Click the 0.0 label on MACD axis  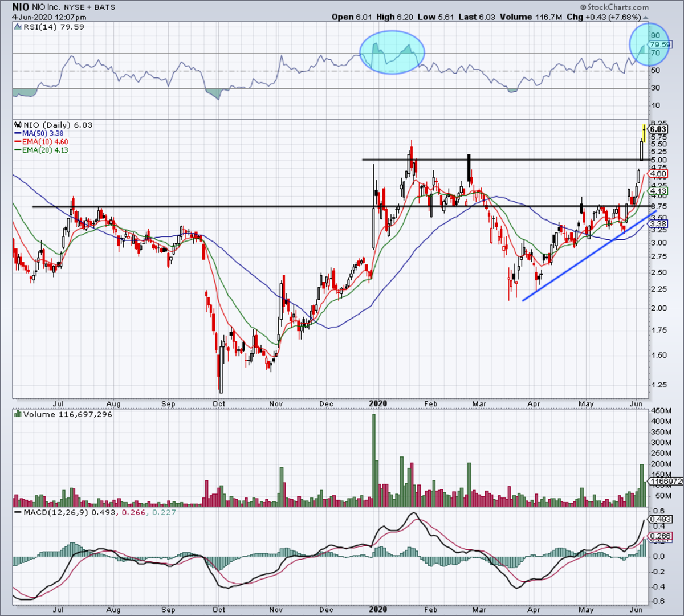pos(658,556)
